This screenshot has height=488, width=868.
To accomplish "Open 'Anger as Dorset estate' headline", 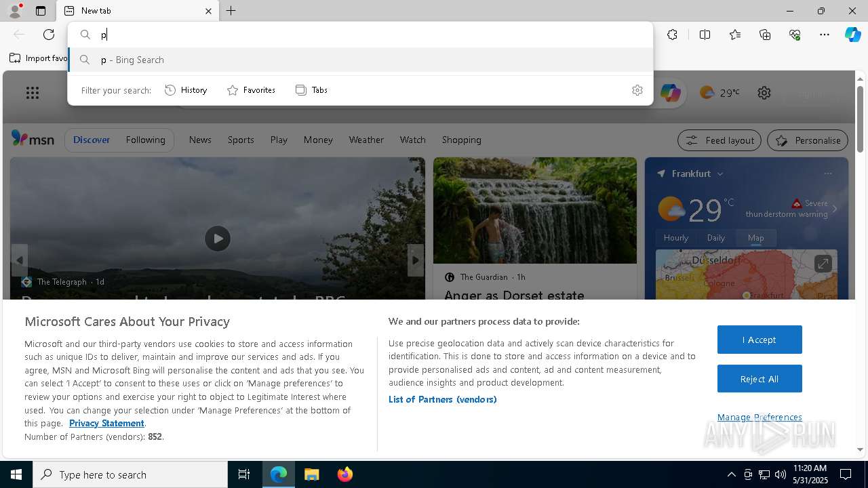I will (514, 295).
